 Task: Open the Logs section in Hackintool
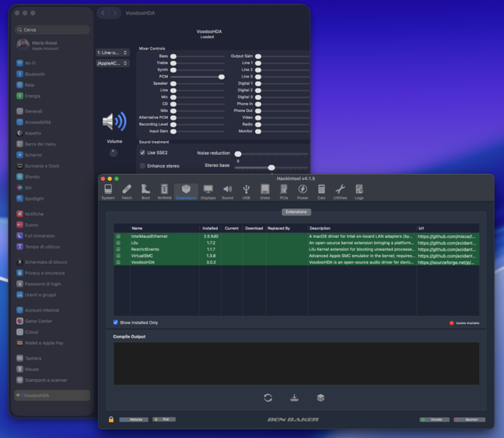point(359,192)
